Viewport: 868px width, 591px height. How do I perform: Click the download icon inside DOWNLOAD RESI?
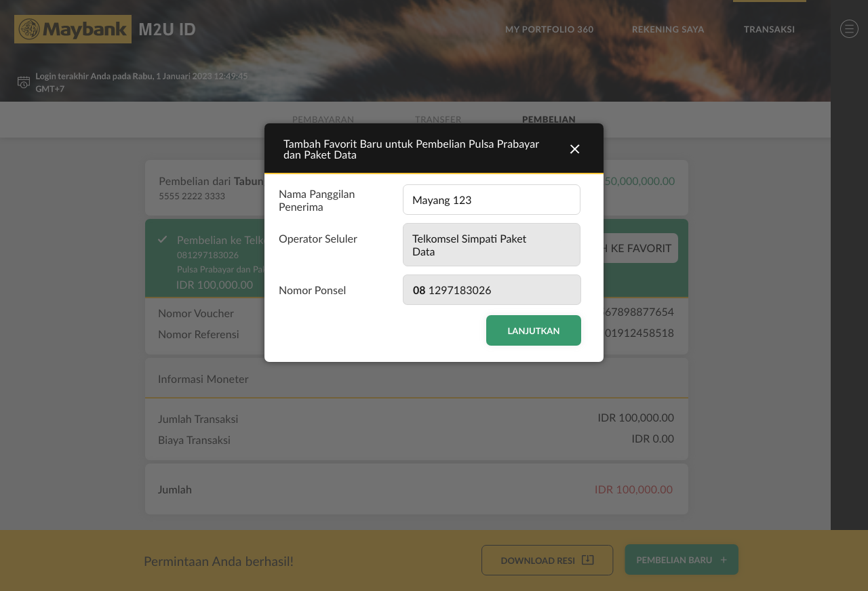(x=587, y=560)
